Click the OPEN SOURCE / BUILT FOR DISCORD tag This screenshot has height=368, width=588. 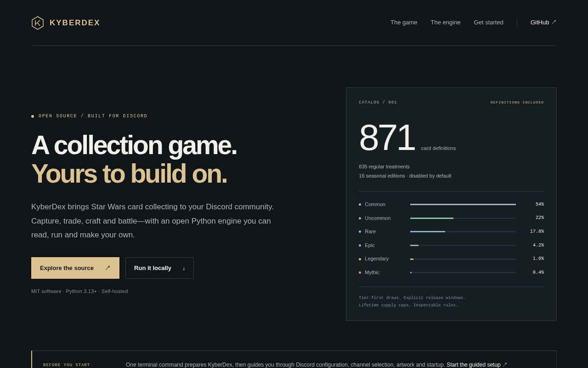coord(93,116)
